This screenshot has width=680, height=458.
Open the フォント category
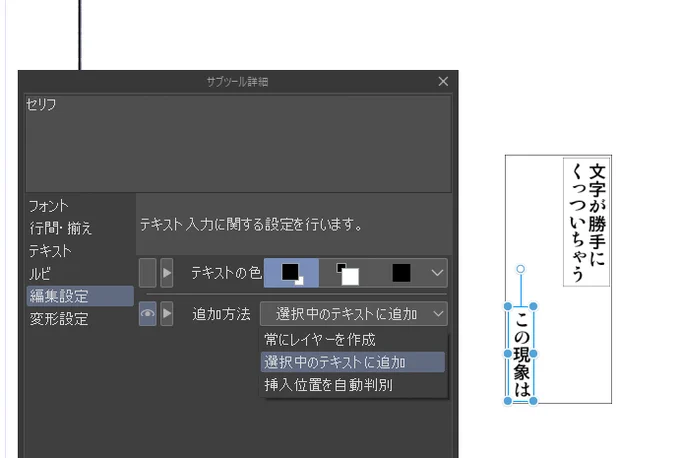[49, 206]
